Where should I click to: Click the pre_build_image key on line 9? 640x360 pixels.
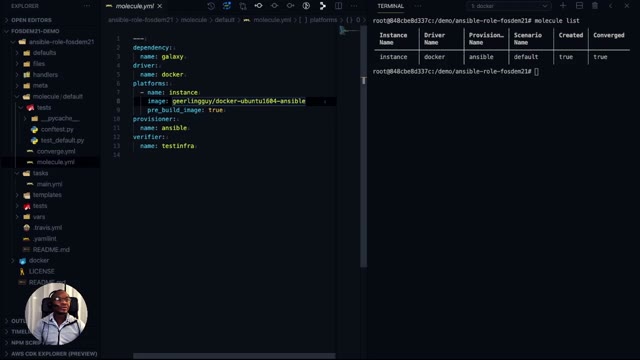174,110
